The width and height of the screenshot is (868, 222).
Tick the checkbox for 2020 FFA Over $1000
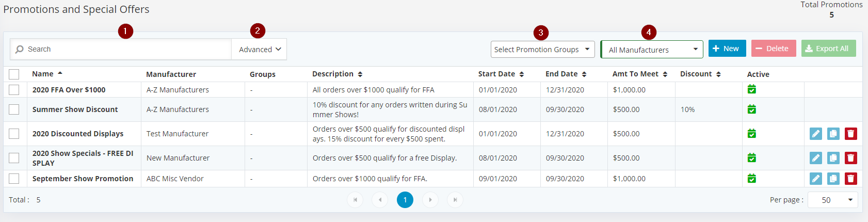(14, 90)
